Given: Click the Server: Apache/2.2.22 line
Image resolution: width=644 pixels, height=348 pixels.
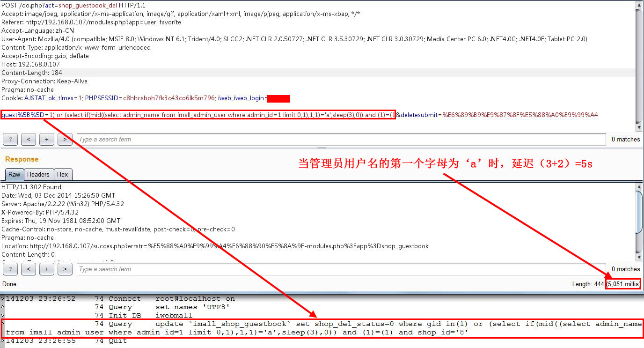Looking at the screenshot, I should click(x=63, y=204).
